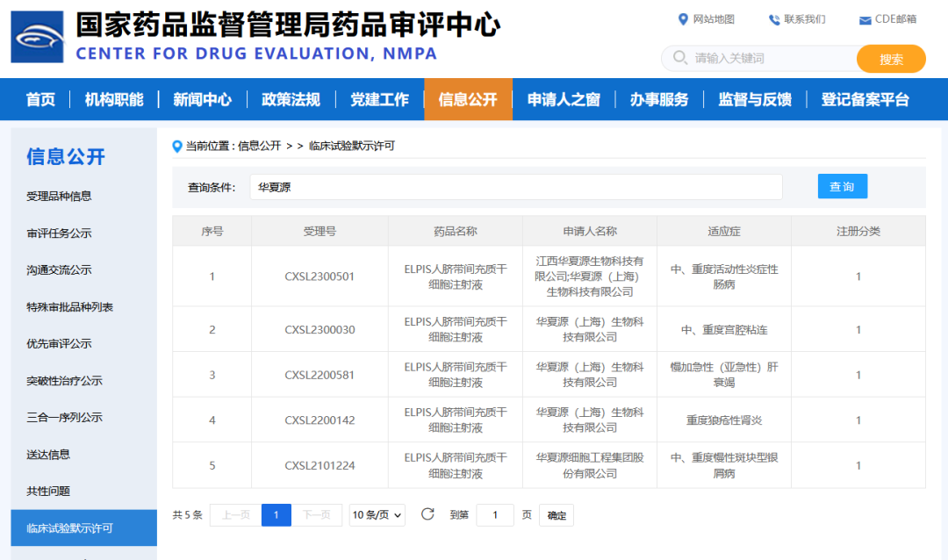Select page 1 in pagination
948x560 pixels.
276,515
